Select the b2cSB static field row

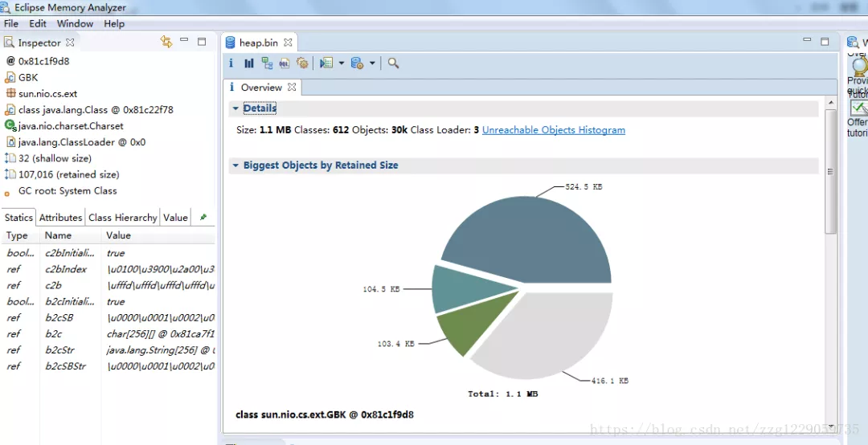click(108, 318)
